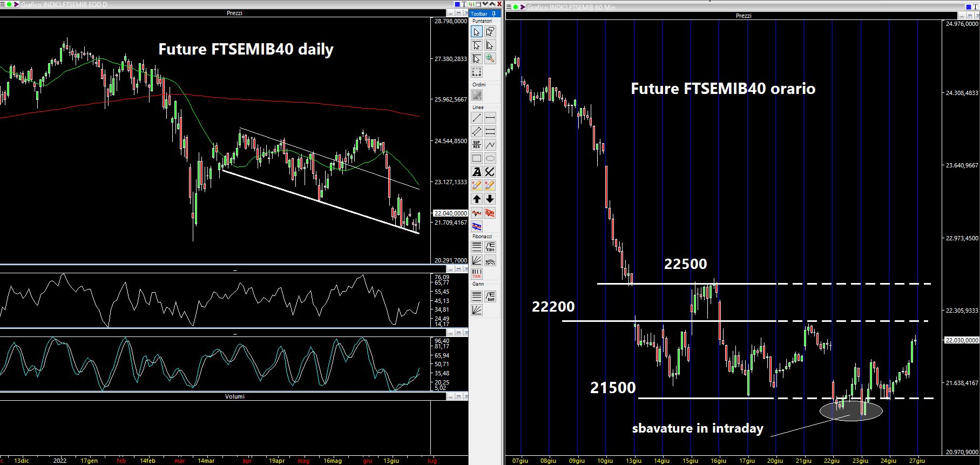Click the blue square color icon in title bar
980x465 pixels.
(457, 4)
